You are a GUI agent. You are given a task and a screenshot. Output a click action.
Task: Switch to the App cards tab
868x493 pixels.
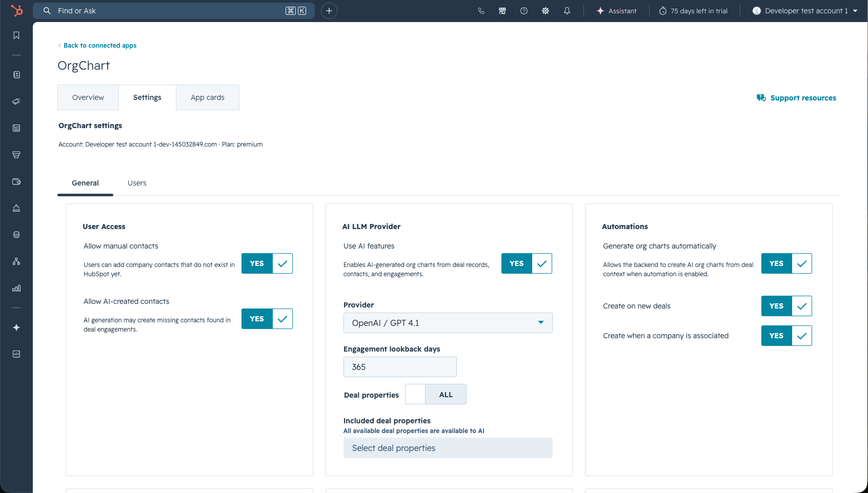pos(208,97)
